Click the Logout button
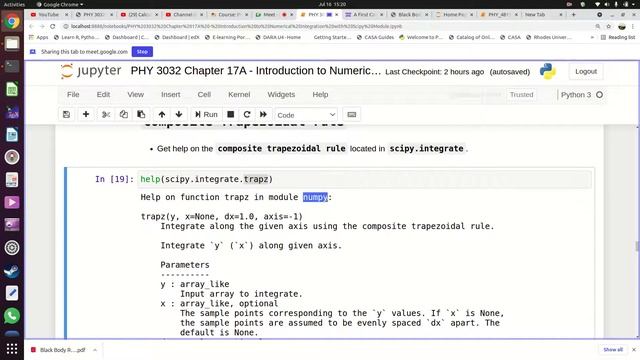This screenshot has height=360, width=640. point(586,71)
